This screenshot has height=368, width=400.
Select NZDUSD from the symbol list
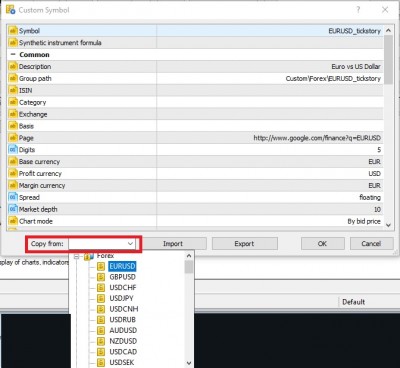(x=123, y=341)
